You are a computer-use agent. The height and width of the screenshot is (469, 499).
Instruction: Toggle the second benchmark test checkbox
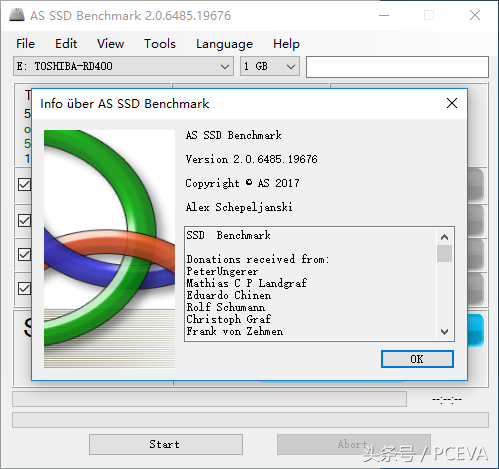pos(24,220)
